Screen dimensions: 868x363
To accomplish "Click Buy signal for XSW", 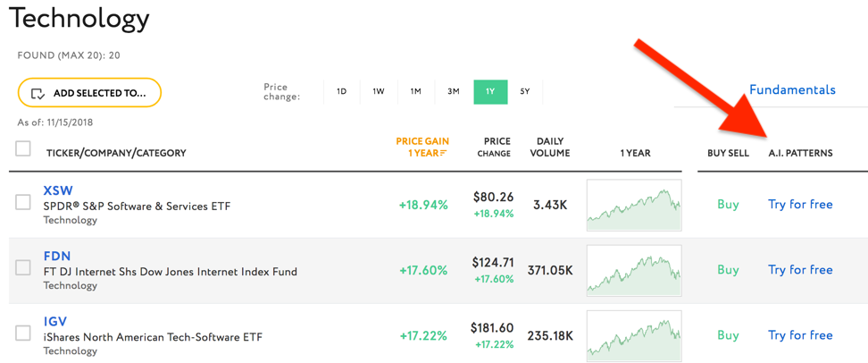I will click(728, 205).
